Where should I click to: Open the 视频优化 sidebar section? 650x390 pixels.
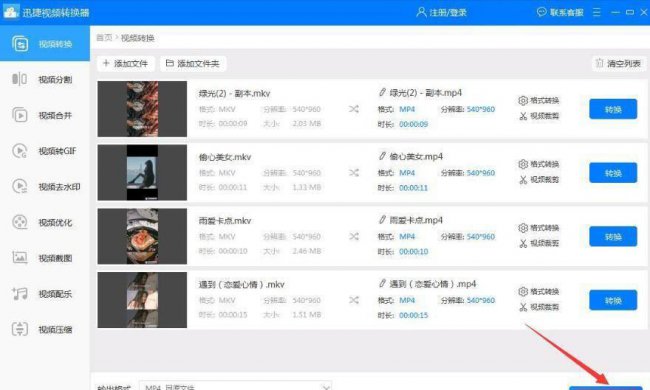coord(44,223)
